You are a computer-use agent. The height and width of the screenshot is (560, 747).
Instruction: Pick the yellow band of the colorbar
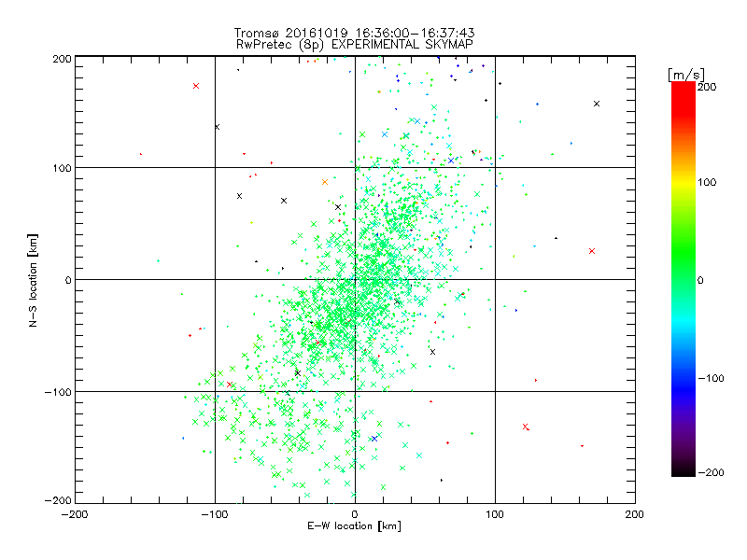(x=684, y=182)
